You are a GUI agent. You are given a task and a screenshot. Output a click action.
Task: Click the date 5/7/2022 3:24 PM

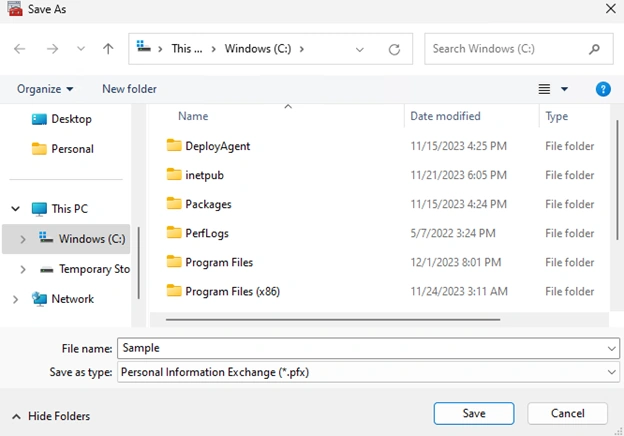453,233
